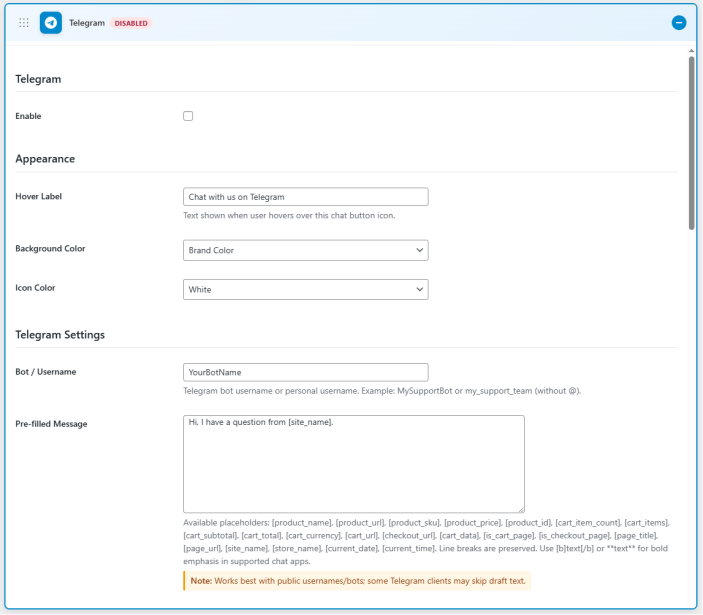
Task: Open the Icon Color dropdown
Action: [306, 290]
